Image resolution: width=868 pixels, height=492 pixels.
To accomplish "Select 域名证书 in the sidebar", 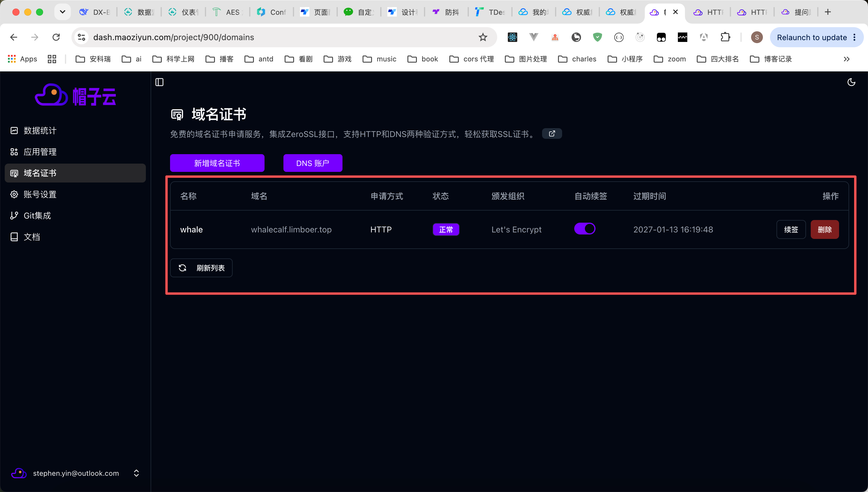I will pos(75,173).
